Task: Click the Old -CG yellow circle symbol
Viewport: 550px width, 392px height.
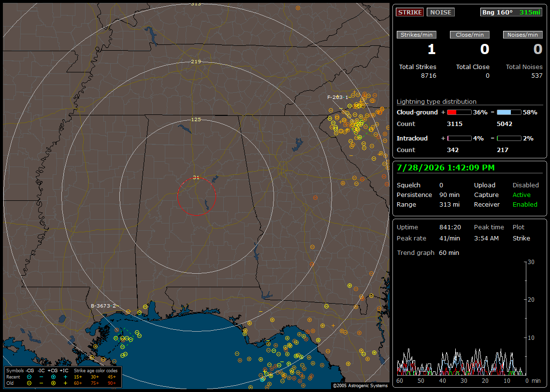Action: point(29,383)
